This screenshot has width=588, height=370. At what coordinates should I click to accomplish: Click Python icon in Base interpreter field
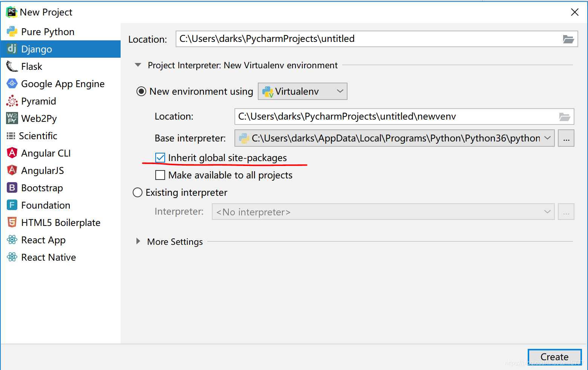[x=244, y=138]
